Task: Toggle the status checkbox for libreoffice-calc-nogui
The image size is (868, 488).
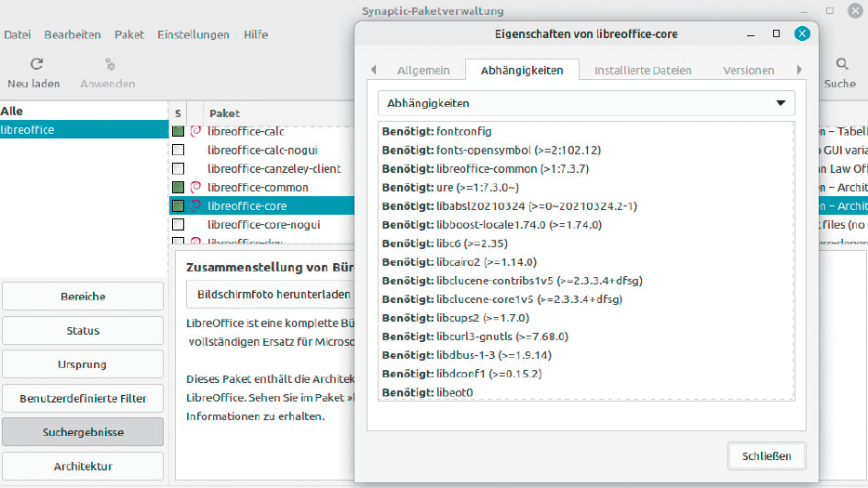Action: (179, 150)
